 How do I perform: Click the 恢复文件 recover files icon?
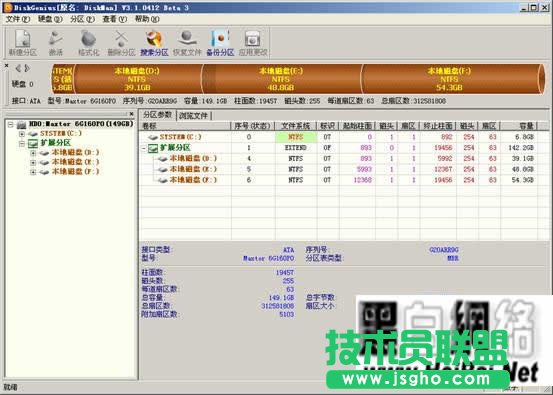(187, 43)
